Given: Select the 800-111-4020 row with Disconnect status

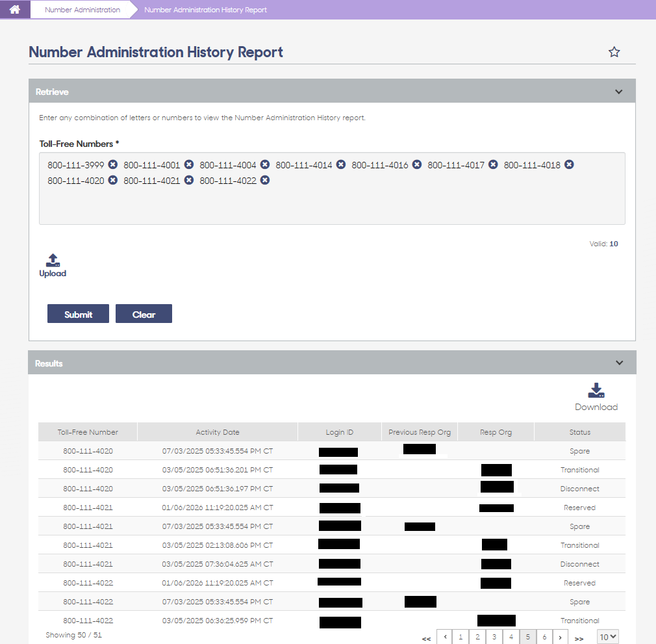Looking at the screenshot, I should 332,488.
